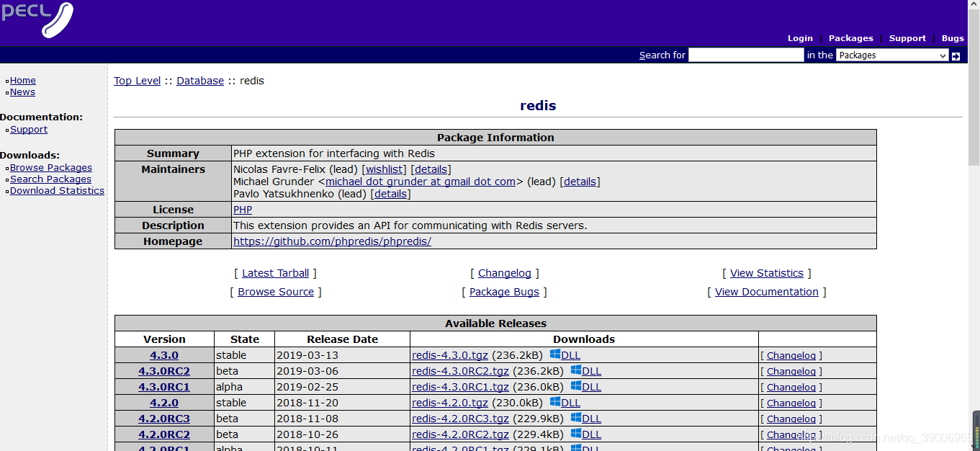
Task: Download redis-4.2.0RC2.tgz
Action: click(460, 434)
